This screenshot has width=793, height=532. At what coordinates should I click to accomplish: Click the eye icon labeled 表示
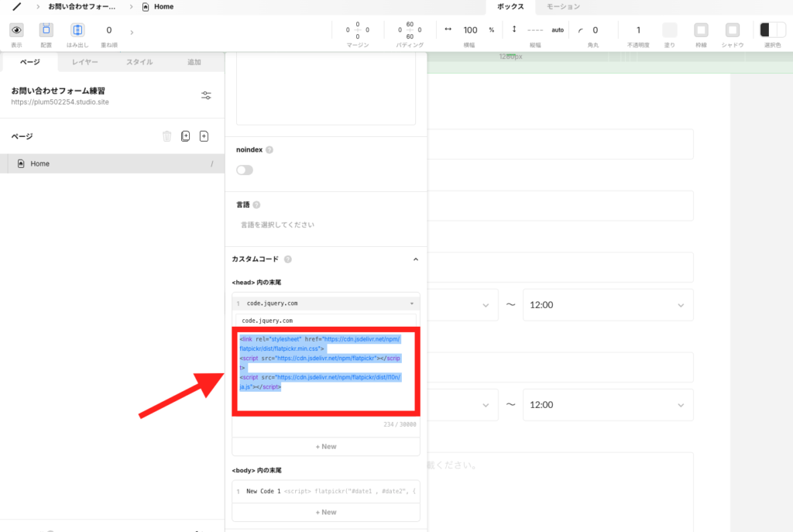(x=17, y=30)
